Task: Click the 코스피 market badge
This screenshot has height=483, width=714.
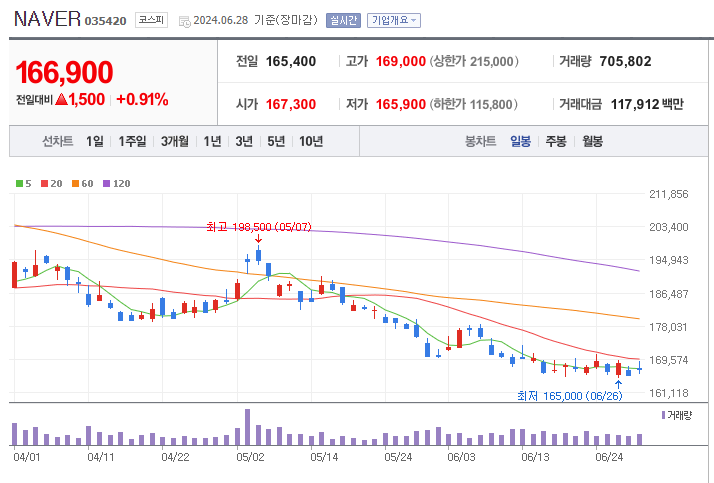Action: click(x=151, y=20)
